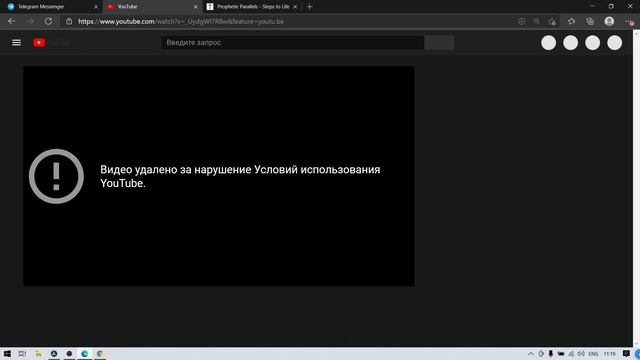Reload the YouTube page
This screenshot has height=360, width=640.
point(48,21)
